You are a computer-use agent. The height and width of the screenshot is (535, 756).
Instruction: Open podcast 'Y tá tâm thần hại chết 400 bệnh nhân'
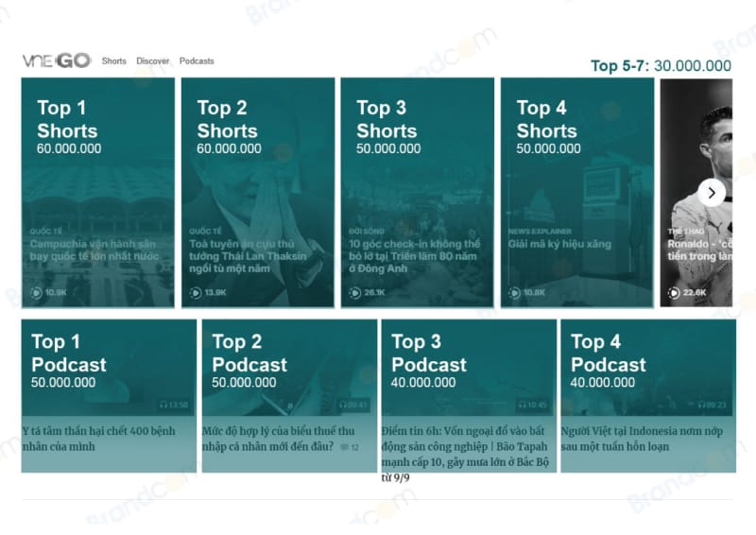pos(98,439)
